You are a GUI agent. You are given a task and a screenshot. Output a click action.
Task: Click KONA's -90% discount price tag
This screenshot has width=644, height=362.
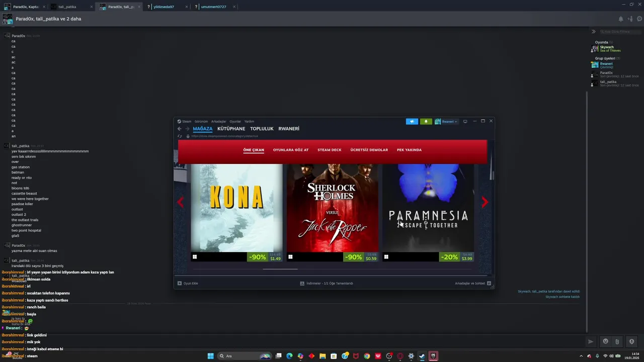[x=265, y=257]
